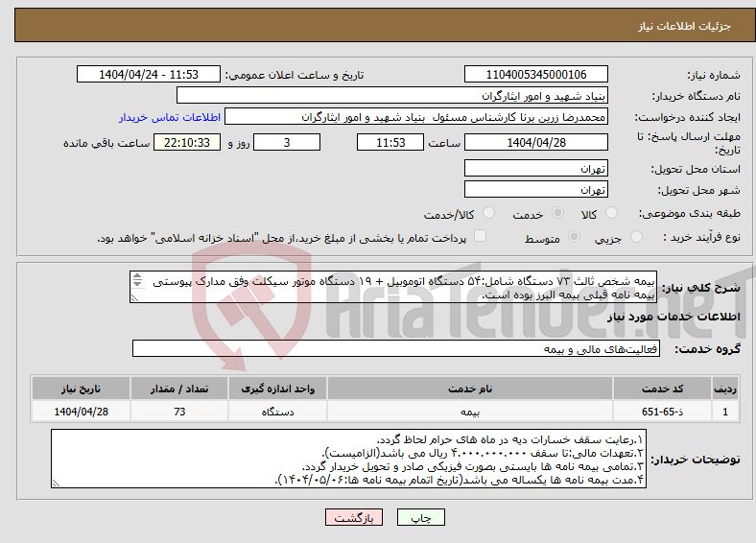Viewport: 756px width, 543px height.
Task: Click the service code ذ-65-651 cell
Action: click(663, 412)
